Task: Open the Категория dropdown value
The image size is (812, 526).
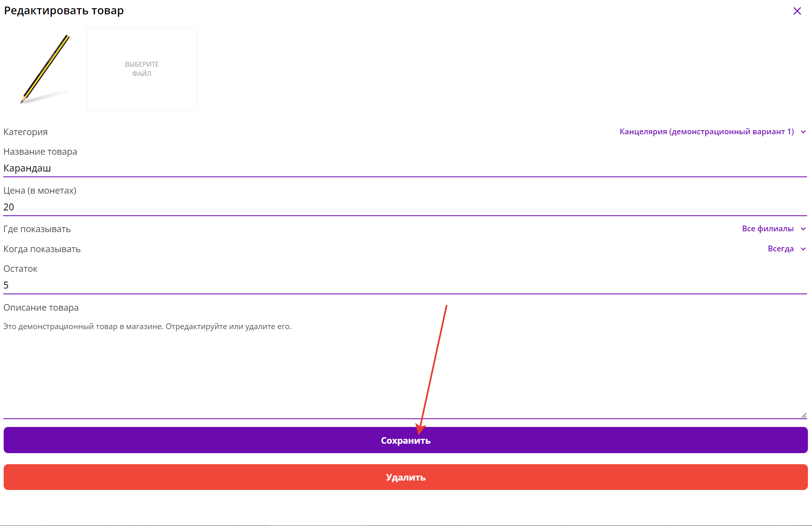Action: point(706,132)
